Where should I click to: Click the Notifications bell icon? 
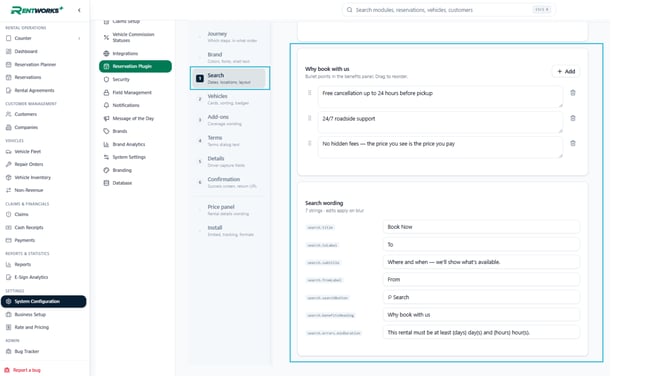coord(106,105)
